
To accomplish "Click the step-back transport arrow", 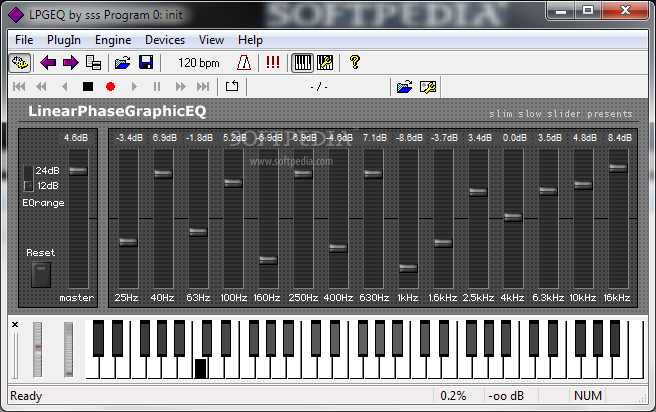I will click(x=64, y=87).
